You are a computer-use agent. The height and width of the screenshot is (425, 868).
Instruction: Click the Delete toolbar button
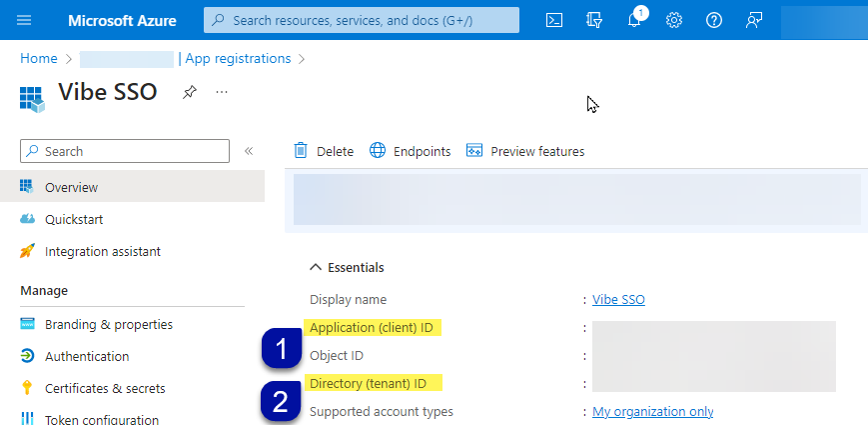[x=324, y=151]
